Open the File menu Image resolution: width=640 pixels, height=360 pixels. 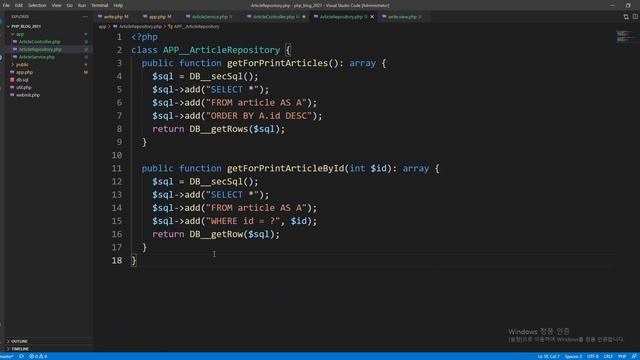(6, 5)
